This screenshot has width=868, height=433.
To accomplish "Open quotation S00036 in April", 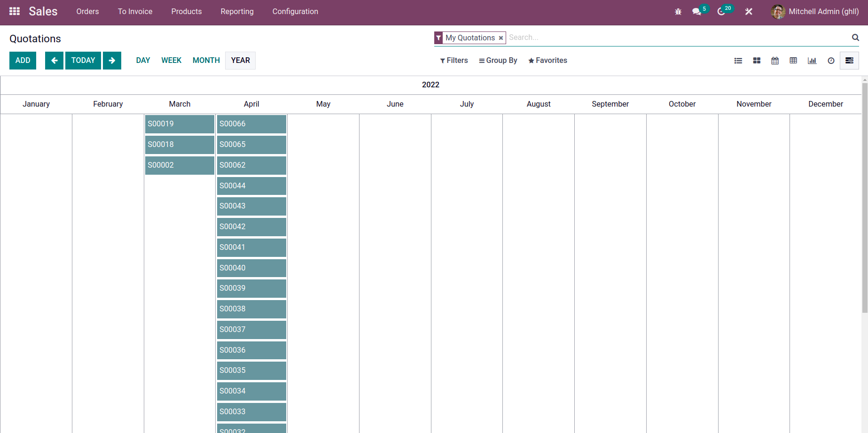I will [x=251, y=350].
